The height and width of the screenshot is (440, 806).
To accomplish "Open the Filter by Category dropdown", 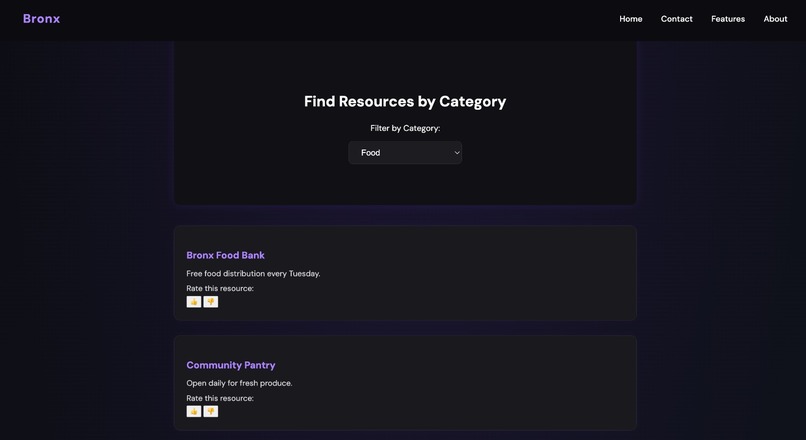I will (405, 153).
